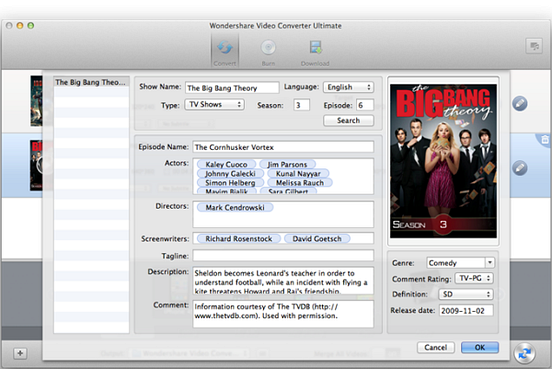Expand the Genre combo box arrow
The image size is (552, 369).
pyautogui.click(x=490, y=262)
